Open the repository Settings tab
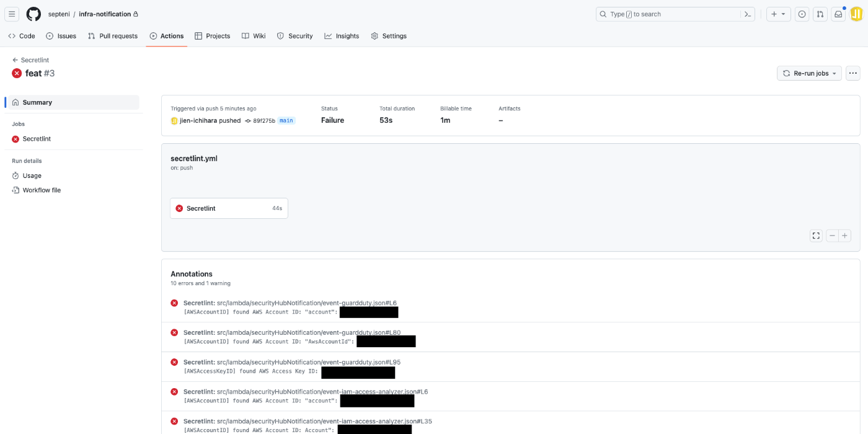Image resolution: width=868 pixels, height=434 pixels. 389,36
